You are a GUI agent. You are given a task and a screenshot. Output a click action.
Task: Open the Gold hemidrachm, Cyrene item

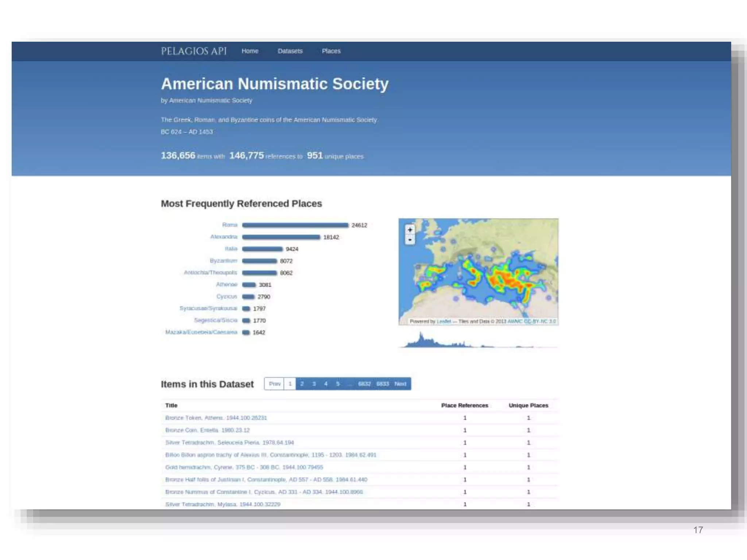(244, 467)
